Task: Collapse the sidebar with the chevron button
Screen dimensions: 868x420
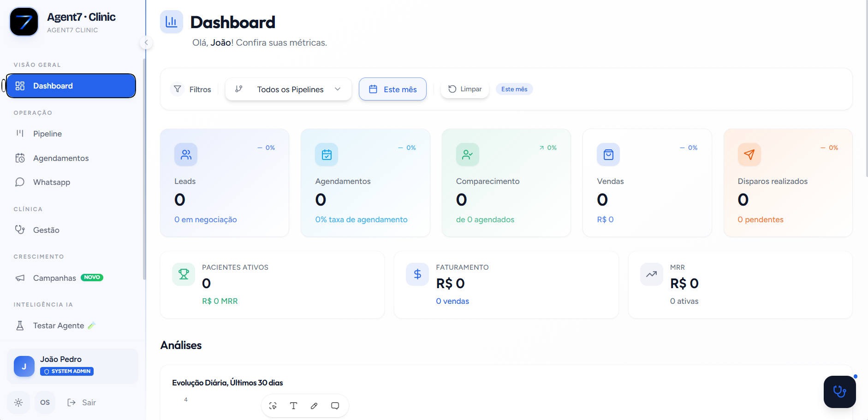Action: [146, 43]
